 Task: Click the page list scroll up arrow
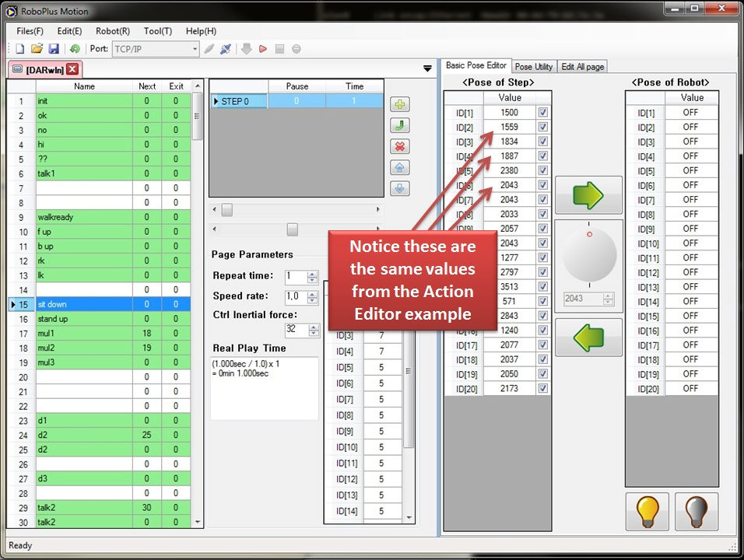click(x=198, y=86)
